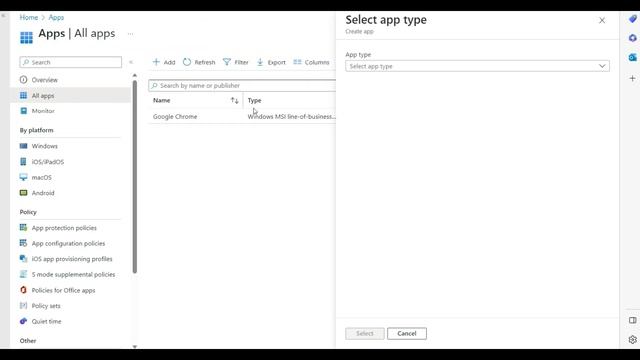
Task: Select All apps in sidebar
Action: (x=43, y=96)
